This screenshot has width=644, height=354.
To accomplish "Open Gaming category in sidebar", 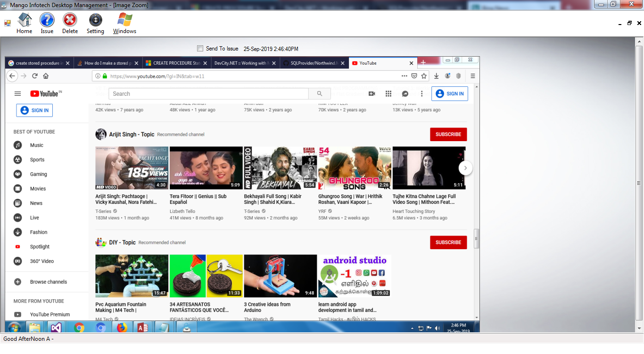I will coord(47,174).
